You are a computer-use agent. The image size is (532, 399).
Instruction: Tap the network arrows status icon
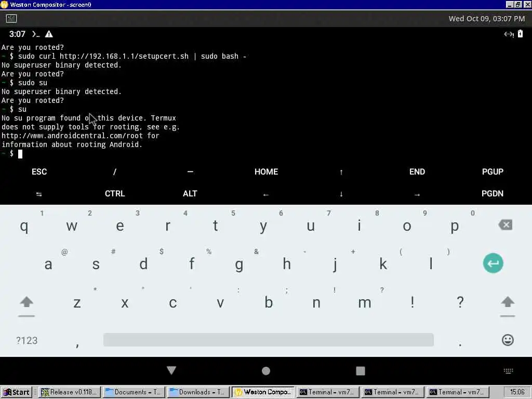point(509,34)
